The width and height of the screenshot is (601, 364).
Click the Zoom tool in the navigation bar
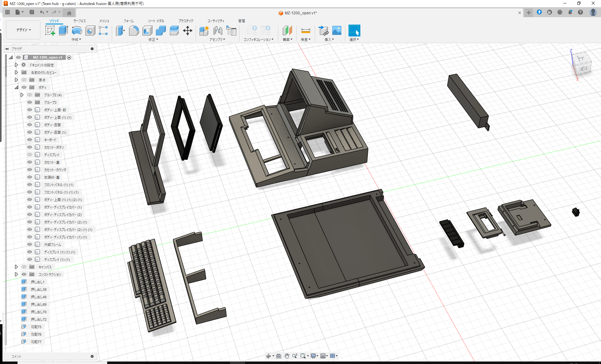pos(295,356)
